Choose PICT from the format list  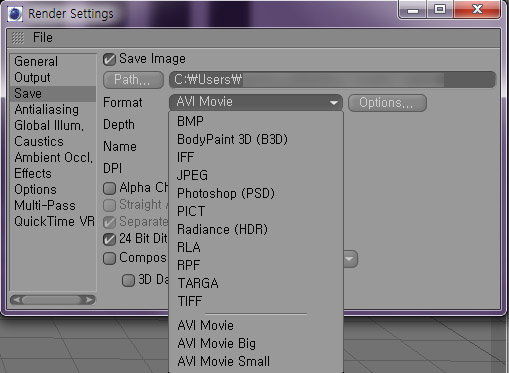(256, 211)
